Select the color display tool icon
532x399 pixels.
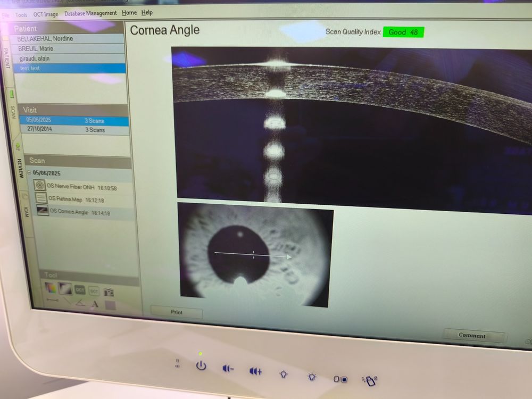51,288
